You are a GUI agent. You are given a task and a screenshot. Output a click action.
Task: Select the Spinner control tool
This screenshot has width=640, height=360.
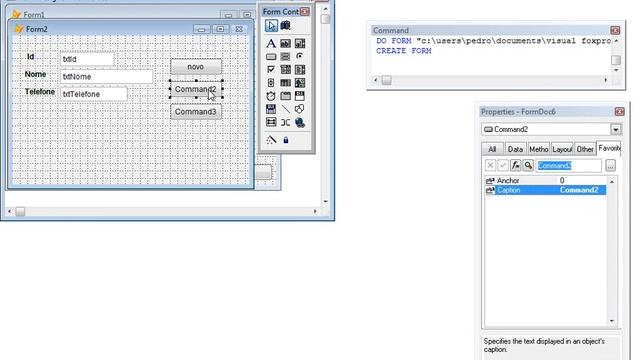271,82
